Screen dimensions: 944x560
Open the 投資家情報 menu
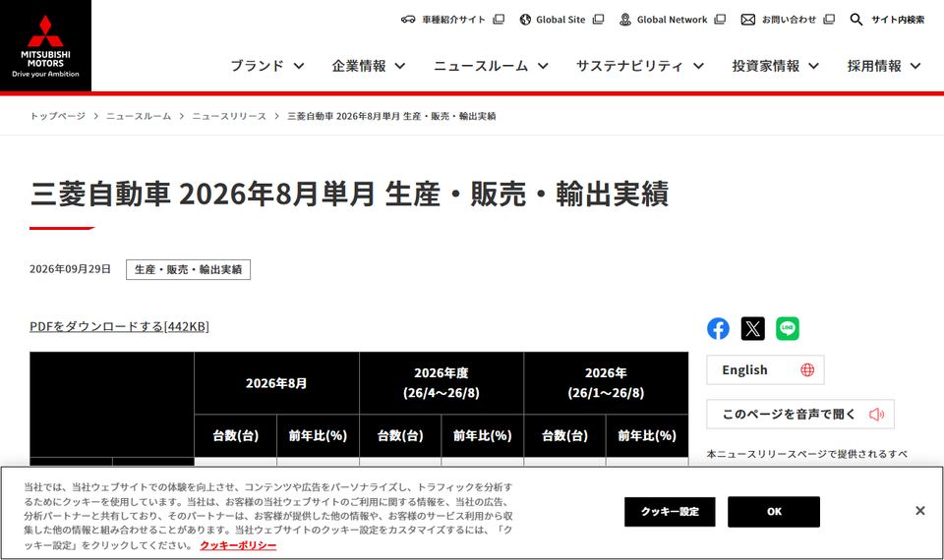pyautogui.click(x=766, y=66)
